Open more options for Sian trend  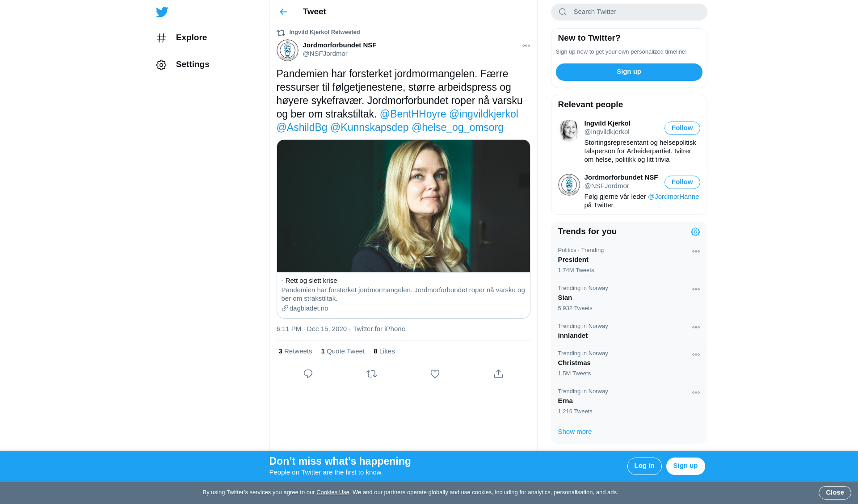pos(696,290)
